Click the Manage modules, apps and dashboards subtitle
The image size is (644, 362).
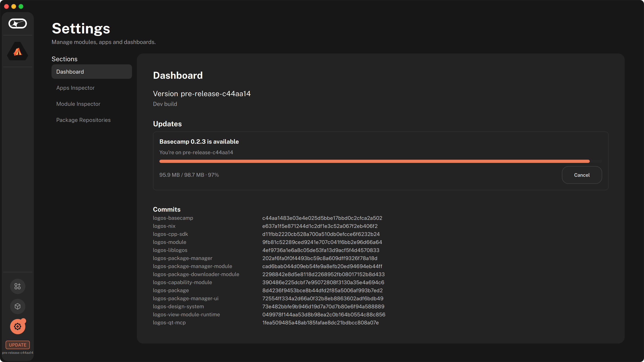click(103, 42)
